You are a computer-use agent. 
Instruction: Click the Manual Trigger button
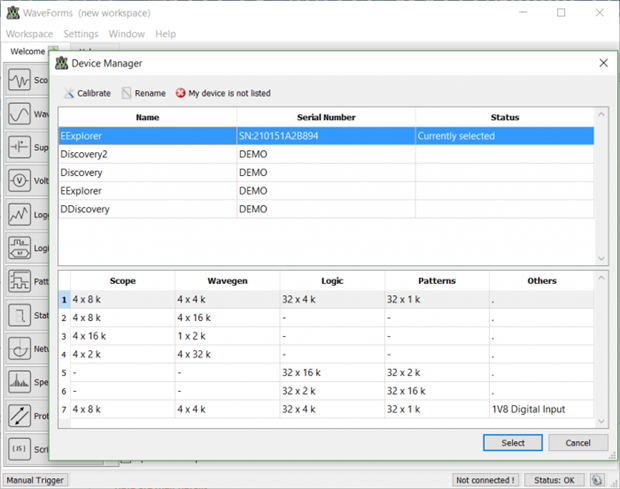tap(35, 480)
